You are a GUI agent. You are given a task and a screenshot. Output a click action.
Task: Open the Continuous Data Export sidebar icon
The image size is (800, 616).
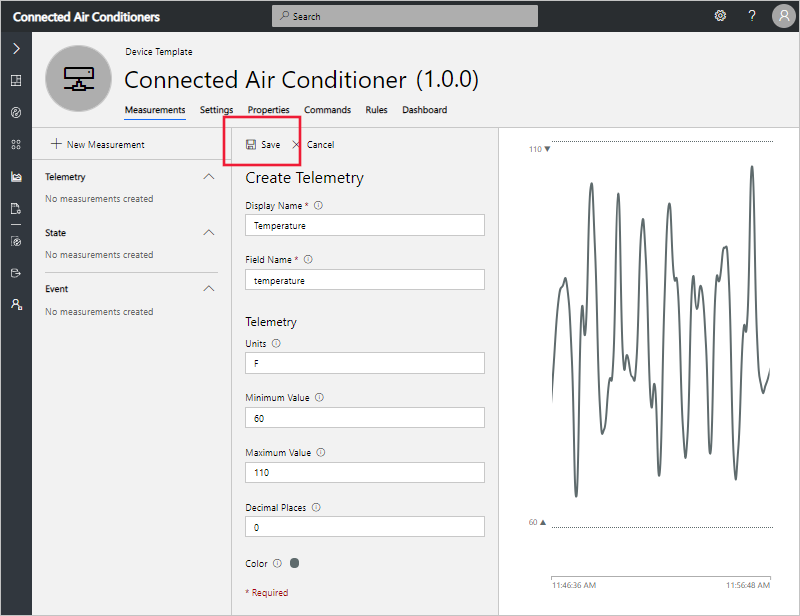(x=16, y=273)
